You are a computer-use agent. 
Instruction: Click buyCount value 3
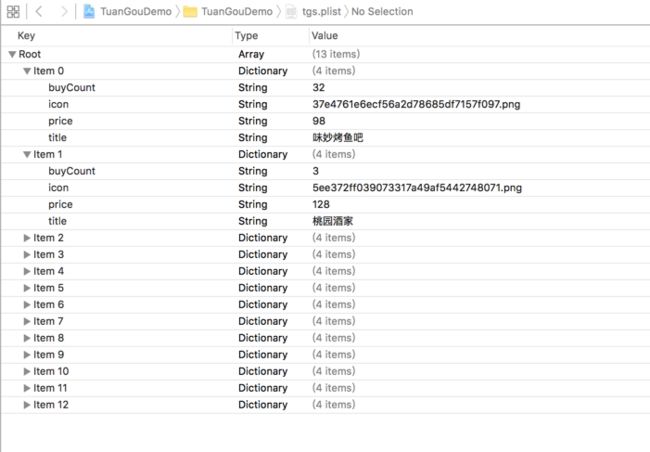pos(315,171)
